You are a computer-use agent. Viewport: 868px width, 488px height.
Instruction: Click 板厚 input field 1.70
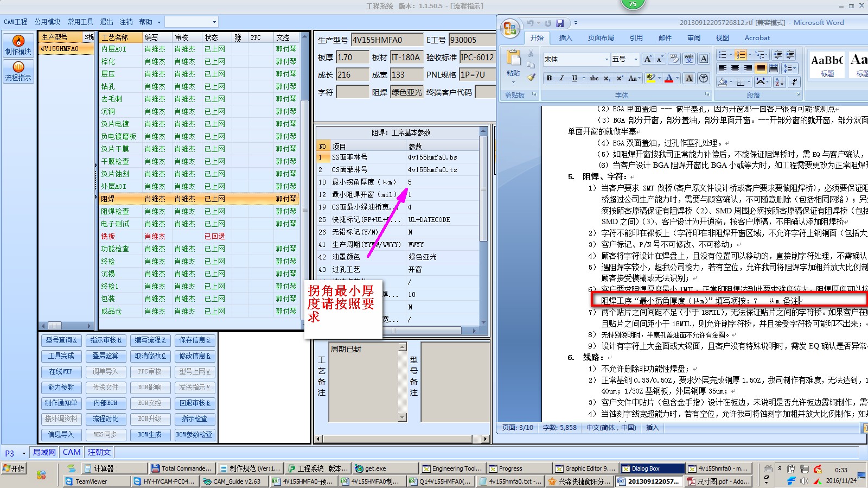(353, 57)
